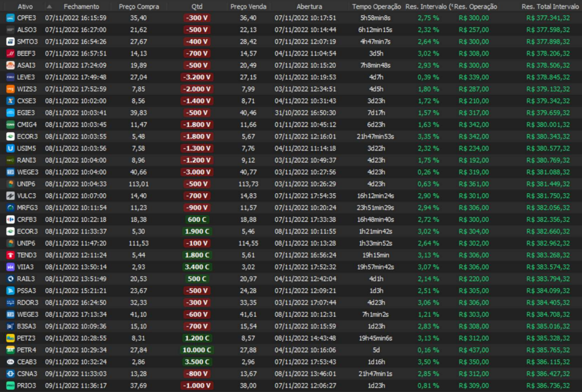Click the CRFB3 Carrefour logo icon
The height and width of the screenshot is (392, 582).
[x=10, y=220]
